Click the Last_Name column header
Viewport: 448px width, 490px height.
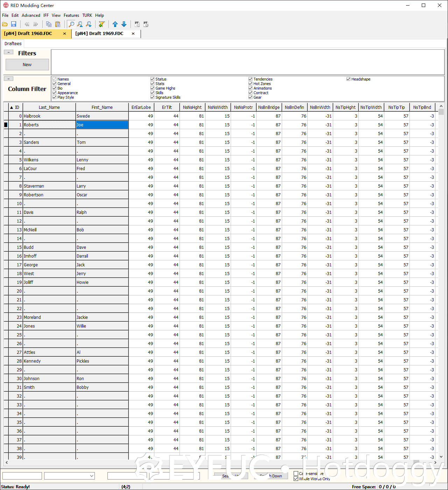[x=49, y=107]
